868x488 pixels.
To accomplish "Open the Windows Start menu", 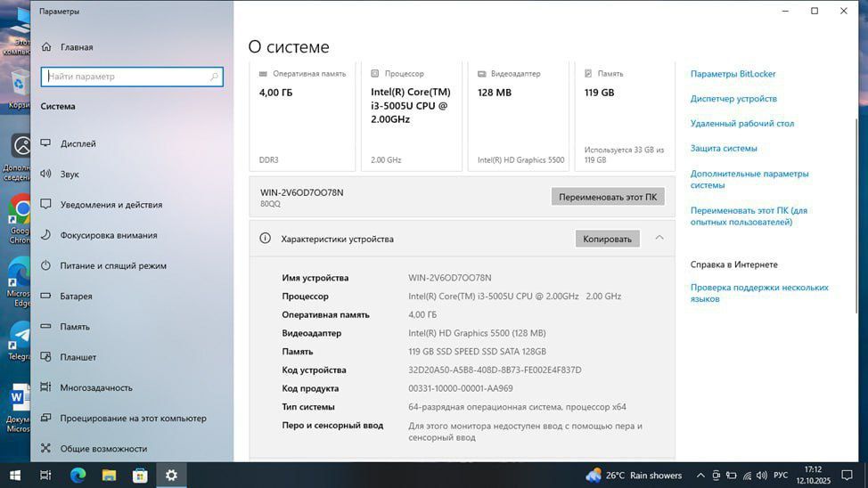I will point(15,476).
